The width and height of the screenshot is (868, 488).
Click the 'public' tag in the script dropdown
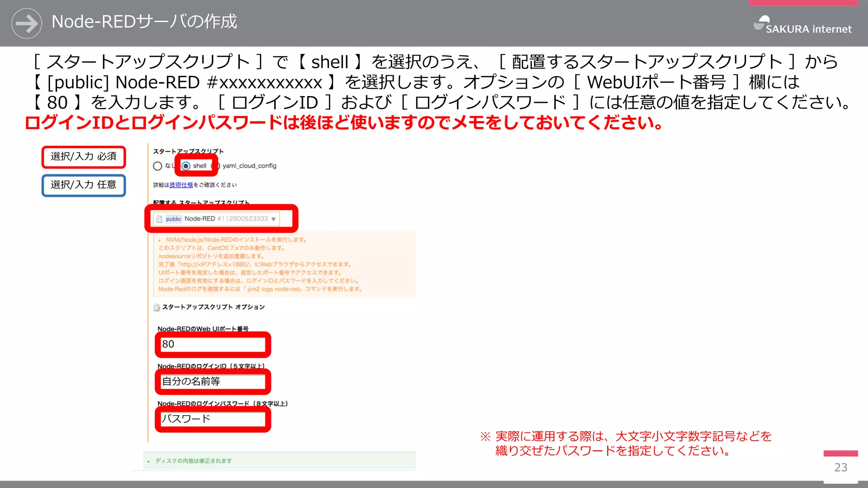(x=173, y=219)
